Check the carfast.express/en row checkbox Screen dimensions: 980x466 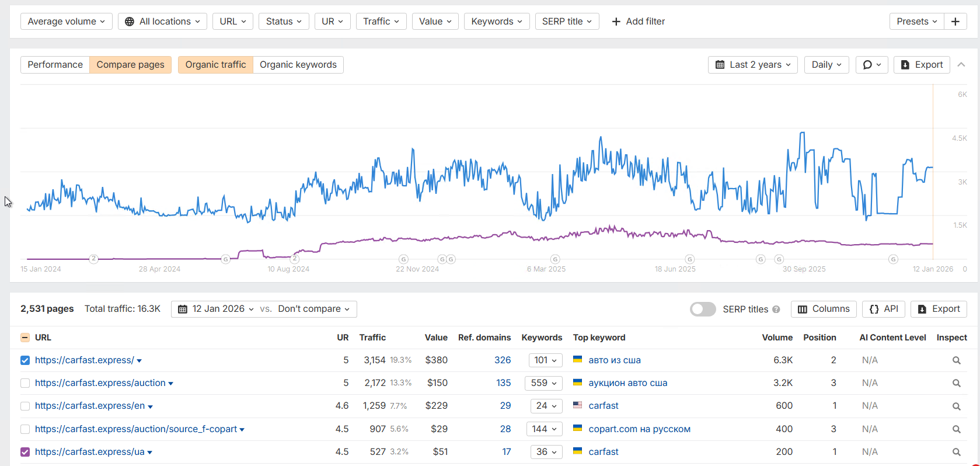[x=25, y=406]
